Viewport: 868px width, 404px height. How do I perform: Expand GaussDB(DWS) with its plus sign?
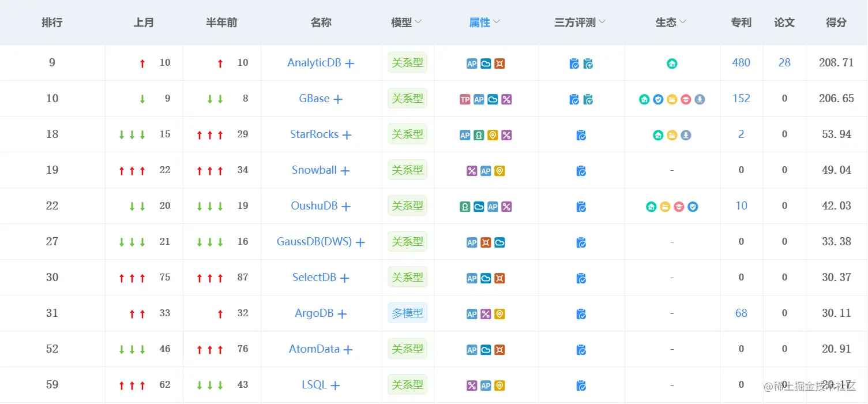360,242
